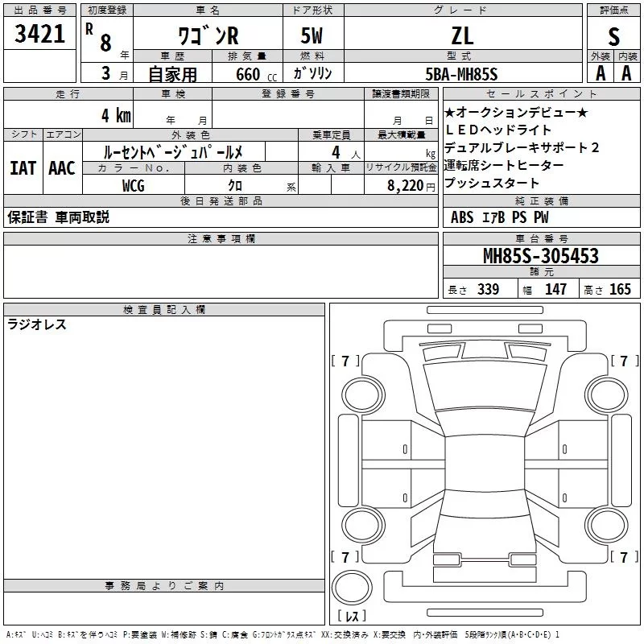Select the model code 5BA-MH85S
The image size is (644, 644).
click(461, 73)
